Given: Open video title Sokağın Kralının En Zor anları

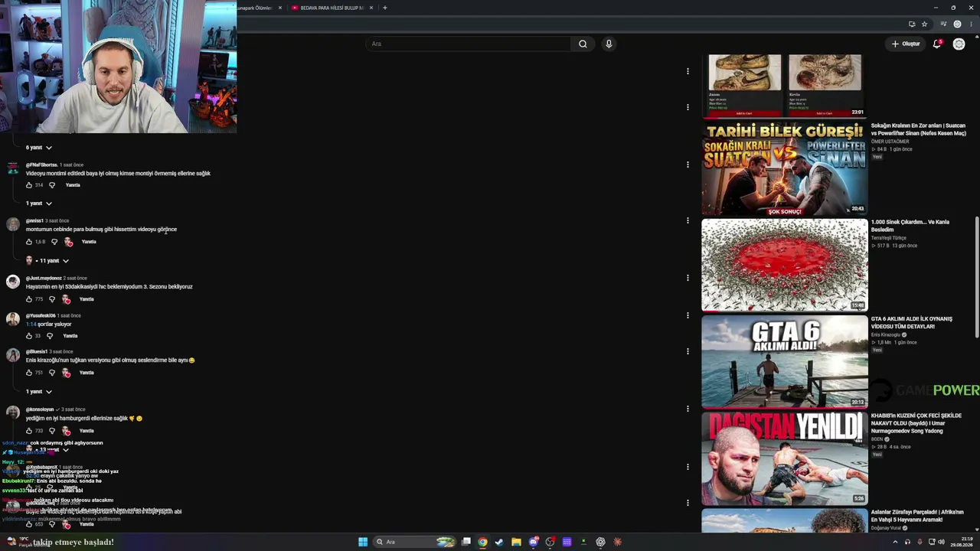Looking at the screenshot, I should tap(918, 129).
